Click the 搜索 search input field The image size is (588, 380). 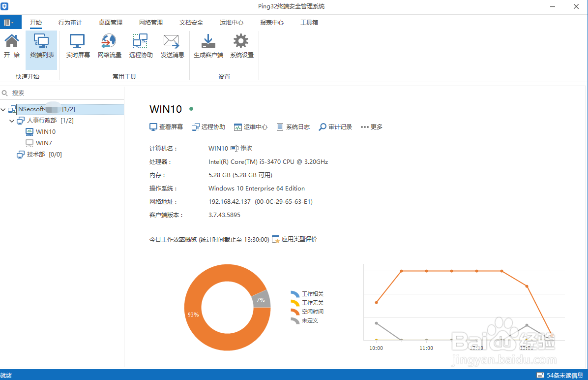click(62, 93)
